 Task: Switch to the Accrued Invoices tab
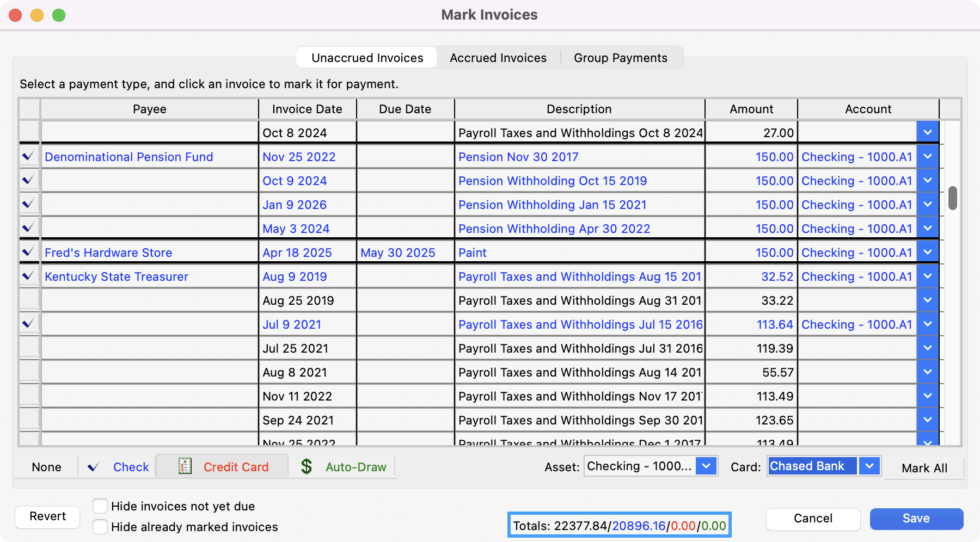[x=498, y=58]
